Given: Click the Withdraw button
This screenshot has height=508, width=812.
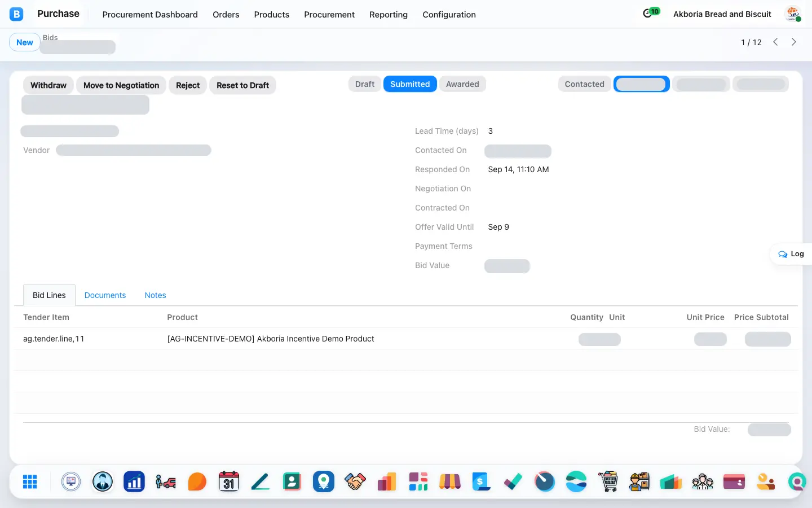Looking at the screenshot, I should (x=48, y=85).
